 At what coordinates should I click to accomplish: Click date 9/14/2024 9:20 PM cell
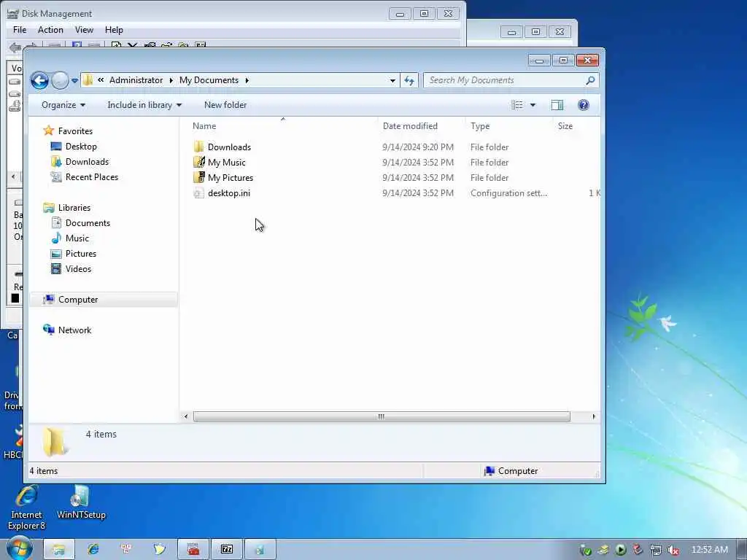pos(418,147)
